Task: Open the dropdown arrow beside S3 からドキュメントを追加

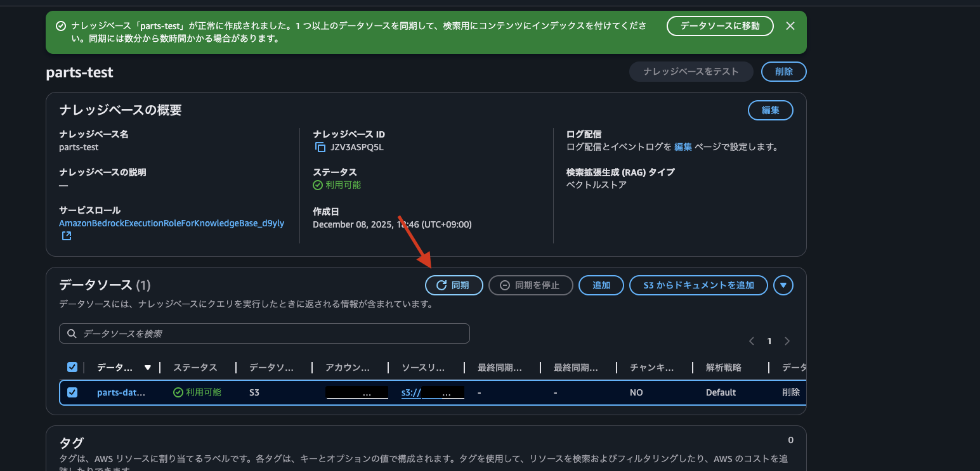Action: [783, 285]
